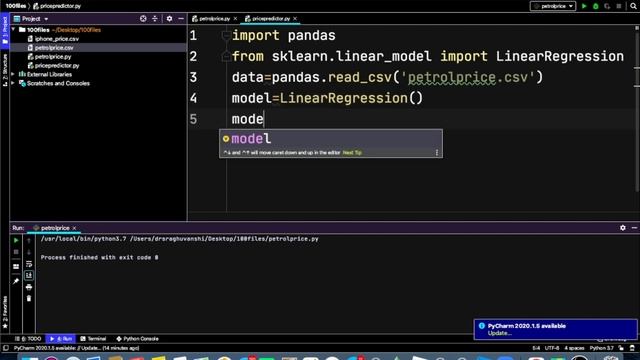
Task: Toggle the 4: Run tool window button
Action: click(61, 339)
